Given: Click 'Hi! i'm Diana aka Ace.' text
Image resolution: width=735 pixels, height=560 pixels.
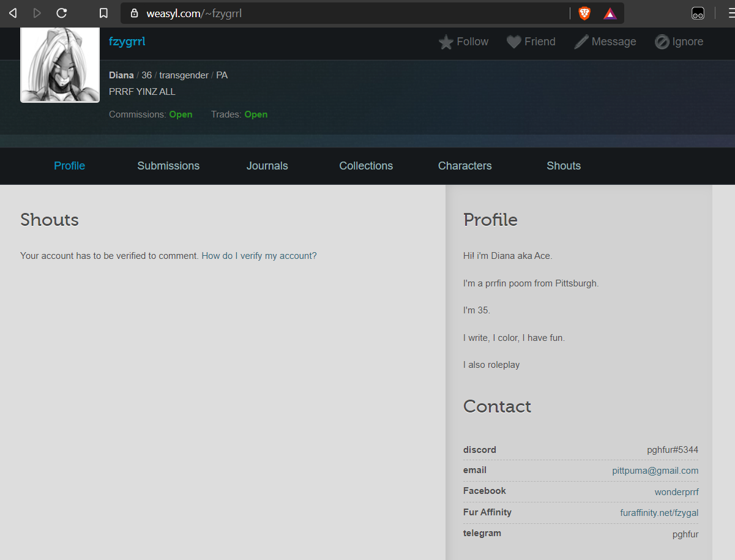Looking at the screenshot, I should pyautogui.click(x=508, y=256).
